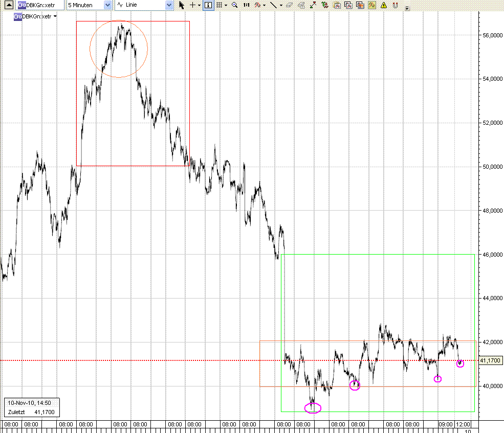Viewport: 504px width, 433px height.
Task: Open toolbar overflow options at right end
Action: coord(407,8)
